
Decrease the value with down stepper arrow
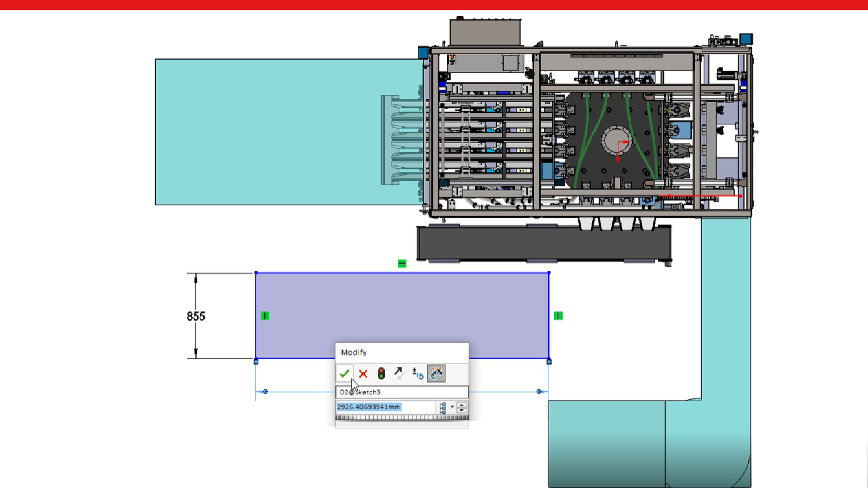[x=462, y=410]
